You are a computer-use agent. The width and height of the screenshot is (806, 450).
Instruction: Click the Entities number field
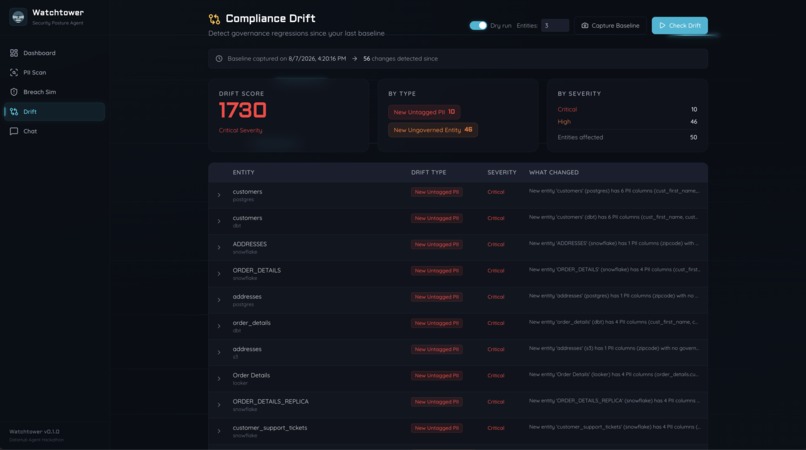click(x=555, y=25)
